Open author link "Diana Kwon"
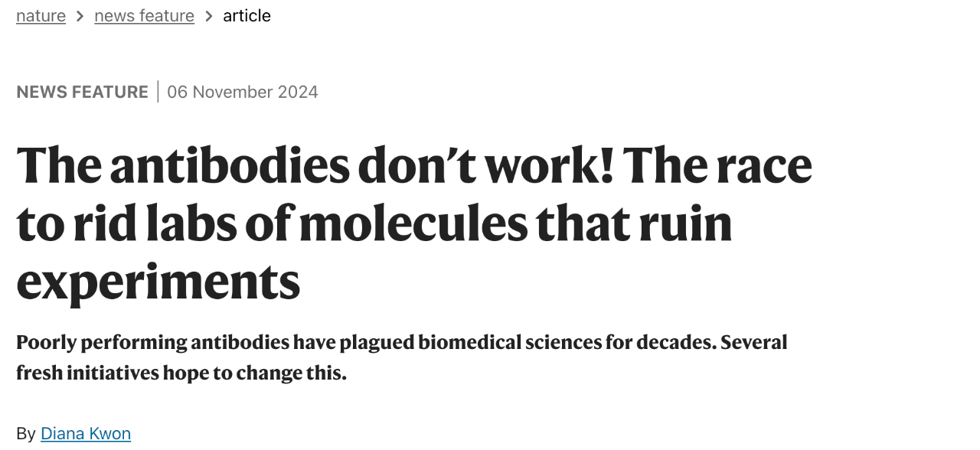Image resolution: width=980 pixels, height=450 pixels. pyautogui.click(x=86, y=434)
